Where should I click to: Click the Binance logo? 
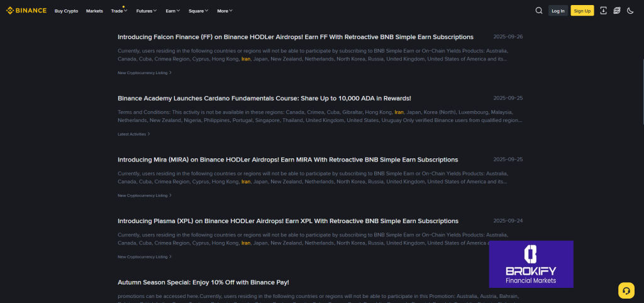pyautogui.click(x=26, y=11)
